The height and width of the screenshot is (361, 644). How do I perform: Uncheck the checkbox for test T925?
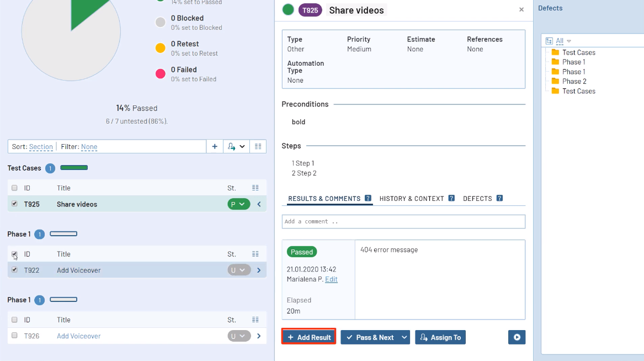coord(14,204)
